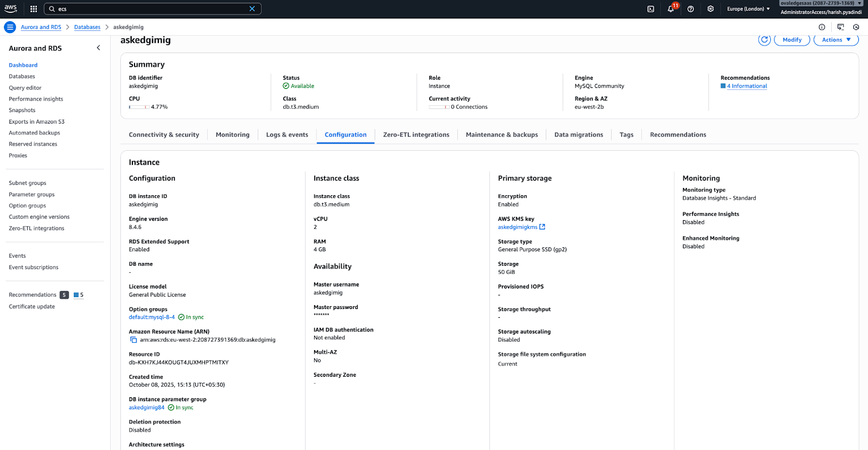Expand the Actions dropdown
Image resolution: width=868 pixels, height=450 pixels.
point(836,40)
